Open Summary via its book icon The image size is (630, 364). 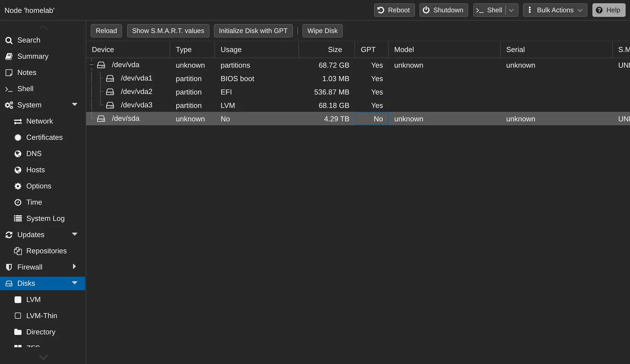9,56
